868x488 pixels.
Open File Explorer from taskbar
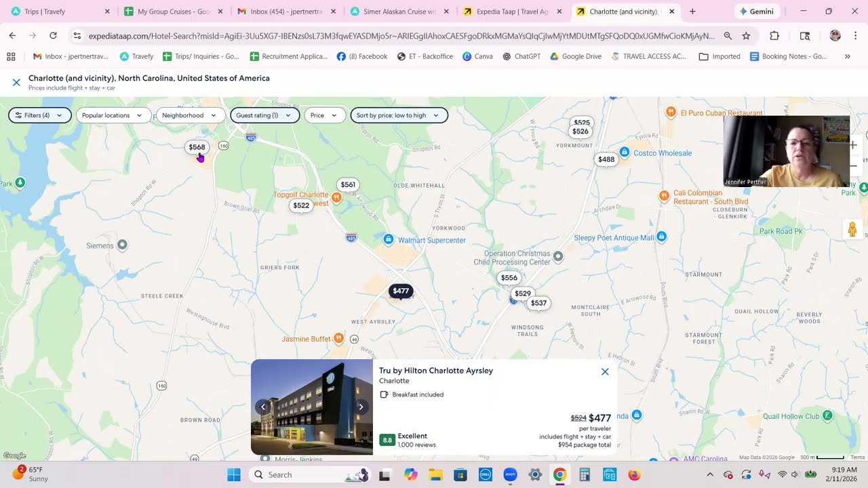click(x=435, y=474)
